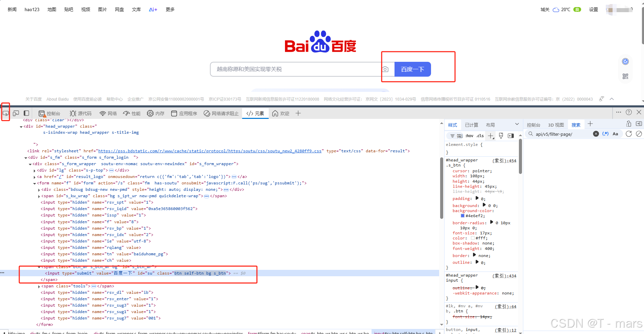
Task: Switch to 已计算 styles tab
Action: click(472, 125)
